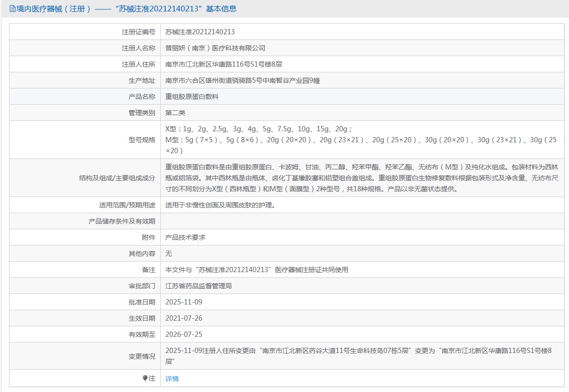The width and height of the screenshot is (569, 392).
Task: Click the document icon before 境内医疗器械 title
Action: click(12, 9)
